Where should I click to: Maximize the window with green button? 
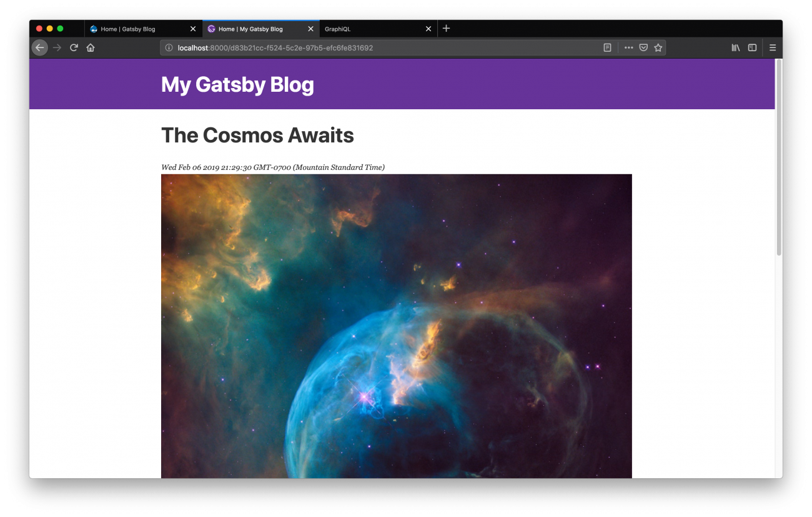point(60,29)
